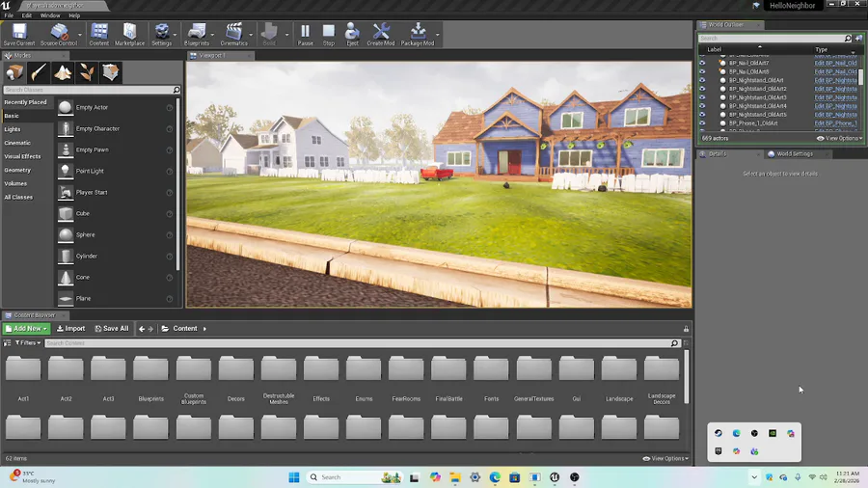The height and width of the screenshot is (488, 868).
Task: Open the Settings toolbar icon
Action: pyautogui.click(x=162, y=31)
